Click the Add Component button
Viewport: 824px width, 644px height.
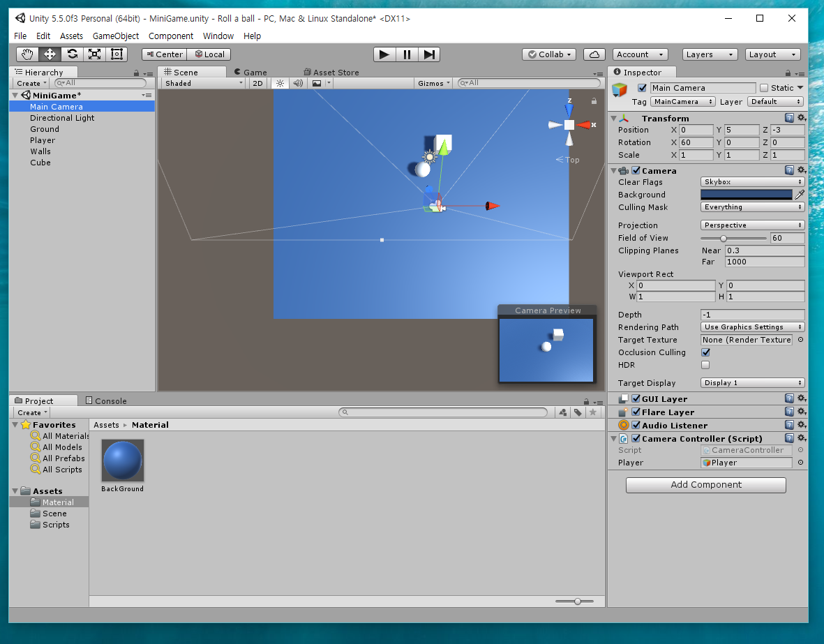705,485
